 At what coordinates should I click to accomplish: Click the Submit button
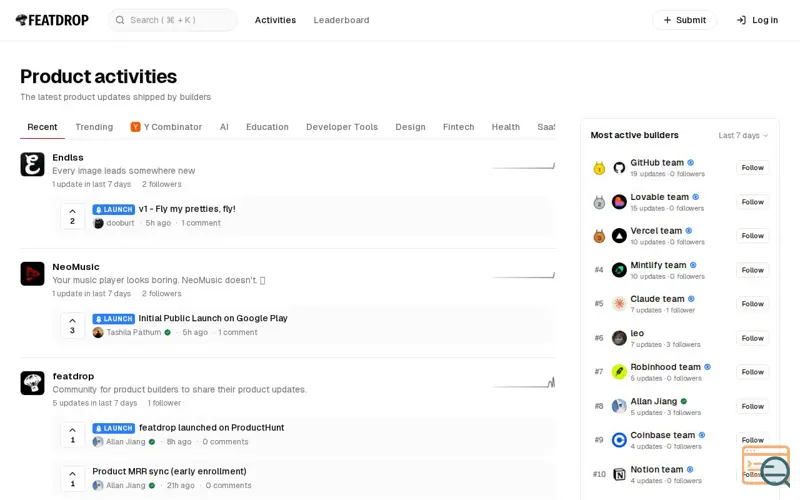685,20
